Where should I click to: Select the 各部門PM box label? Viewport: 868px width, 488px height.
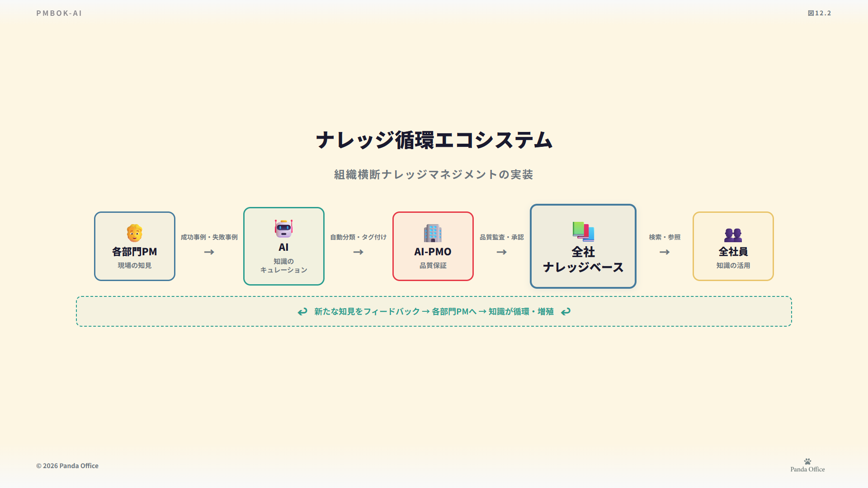[134, 252]
